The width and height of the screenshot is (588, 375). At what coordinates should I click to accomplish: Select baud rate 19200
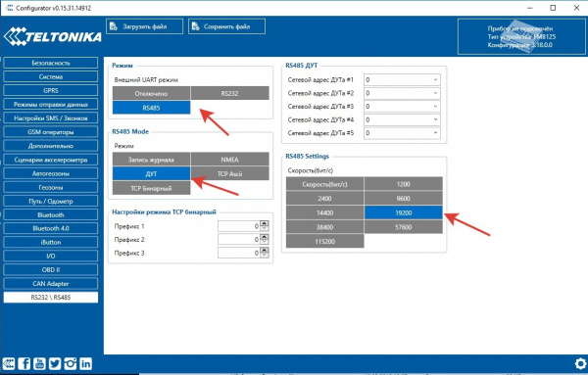[x=404, y=212]
